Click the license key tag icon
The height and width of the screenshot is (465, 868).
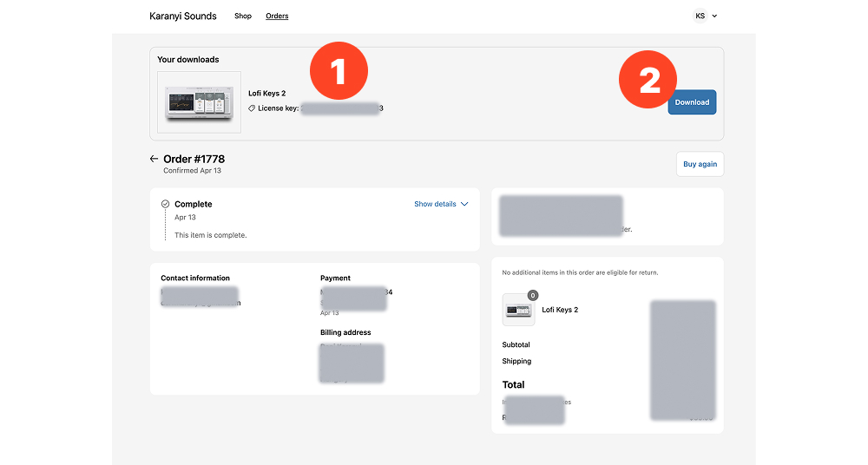252,108
